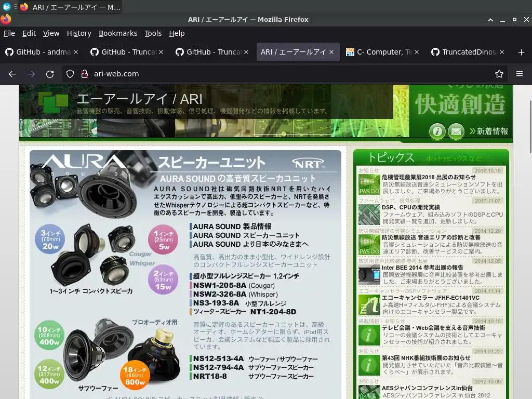Click the green info icon in header
The height and width of the screenshot is (399, 532).
(437, 131)
